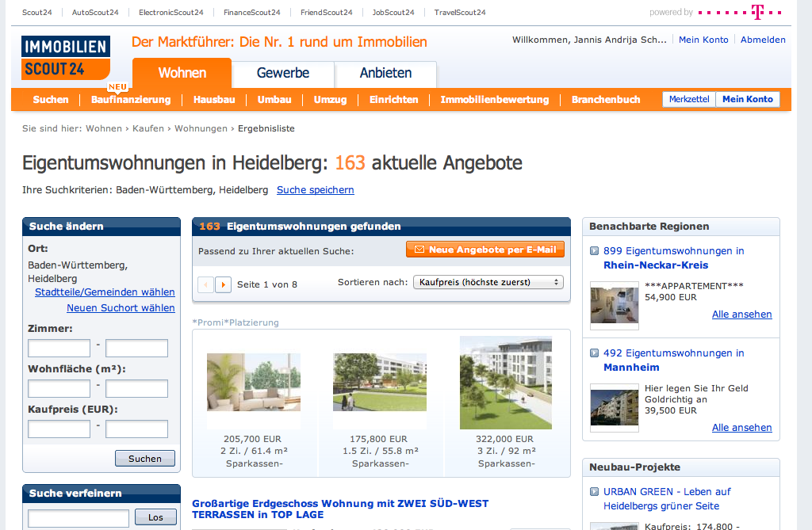
Task: Click the Suche speichern link
Action: point(316,190)
